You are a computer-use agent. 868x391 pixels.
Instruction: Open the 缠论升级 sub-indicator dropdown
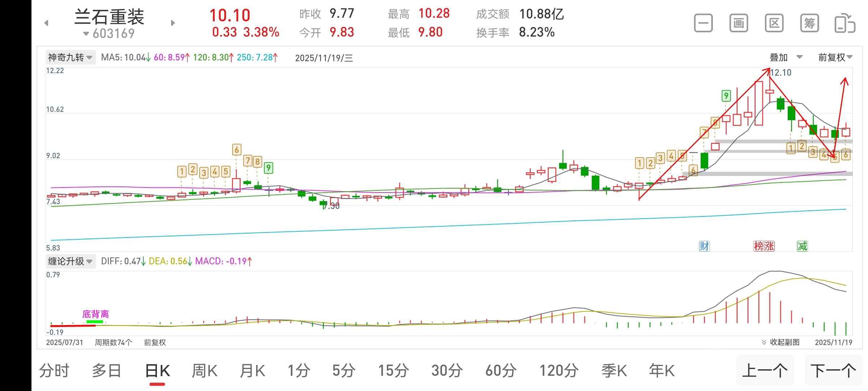(71, 261)
